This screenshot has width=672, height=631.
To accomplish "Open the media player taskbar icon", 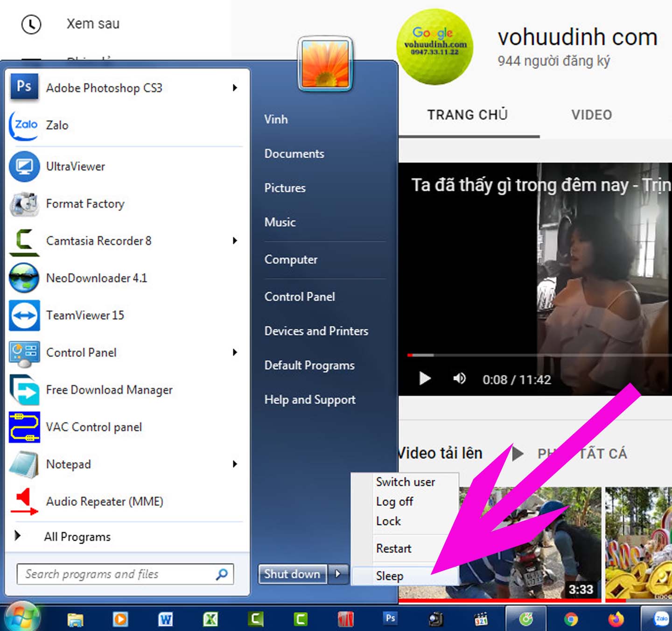I will coord(120,619).
